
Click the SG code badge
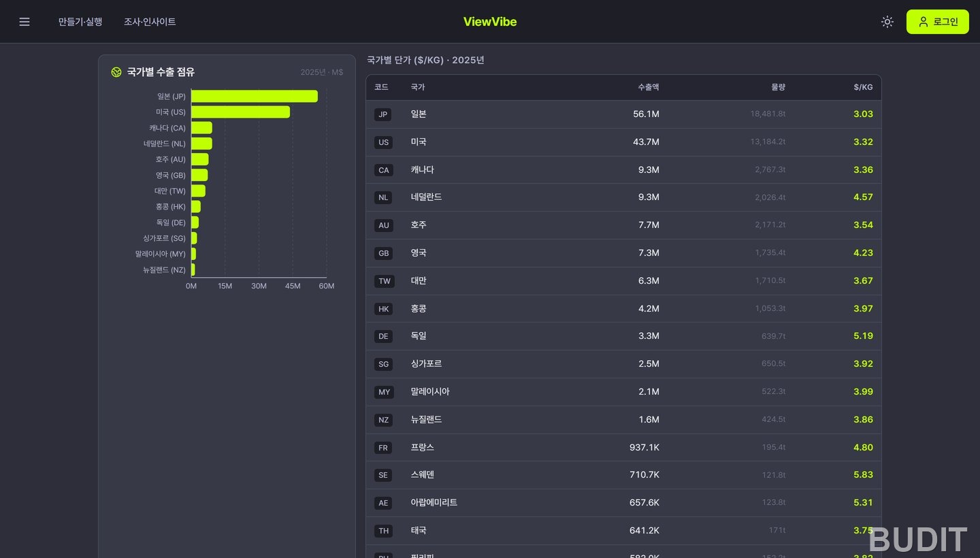click(384, 364)
